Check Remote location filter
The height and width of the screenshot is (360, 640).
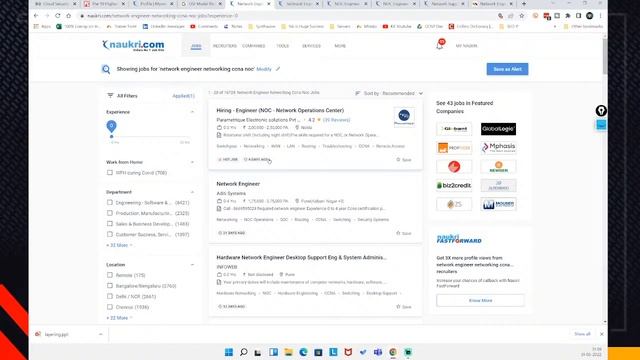point(109,275)
